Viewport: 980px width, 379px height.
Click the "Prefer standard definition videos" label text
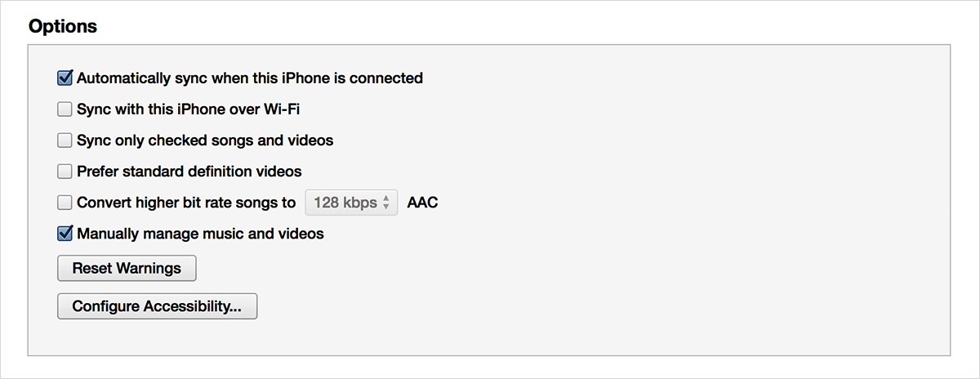[x=189, y=172]
